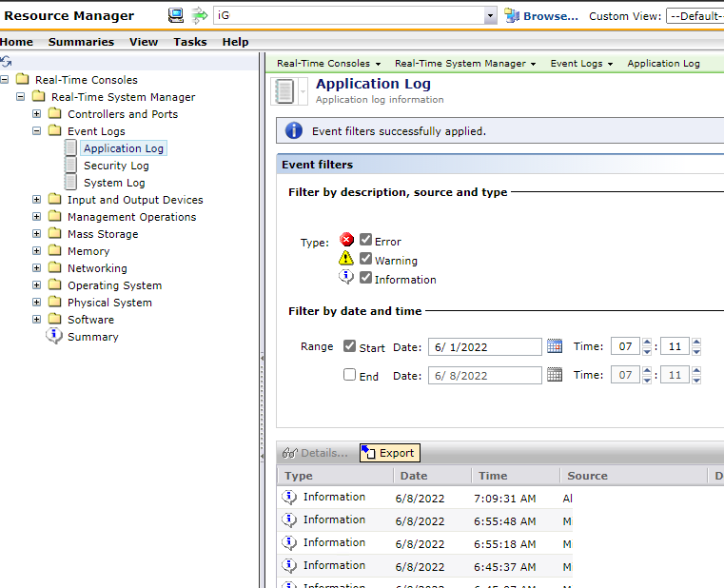
Task: Click the green go arrow icon
Action: [200, 16]
